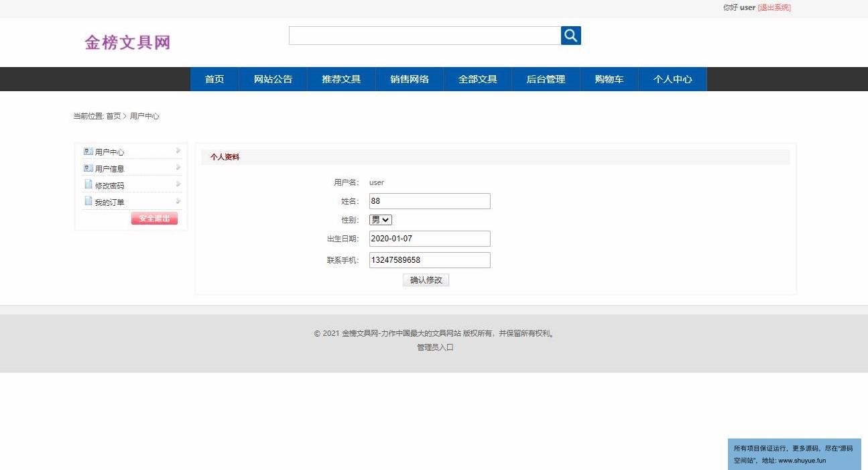The image size is (868, 470).
Task: Click the 管理员入口 footer link
Action: (x=435, y=347)
